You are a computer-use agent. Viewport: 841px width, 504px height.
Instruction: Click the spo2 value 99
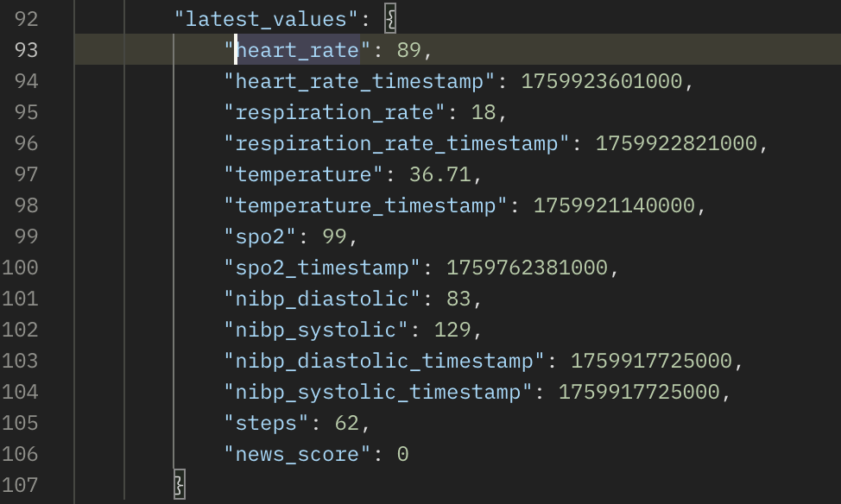pyautogui.click(x=334, y=236)
